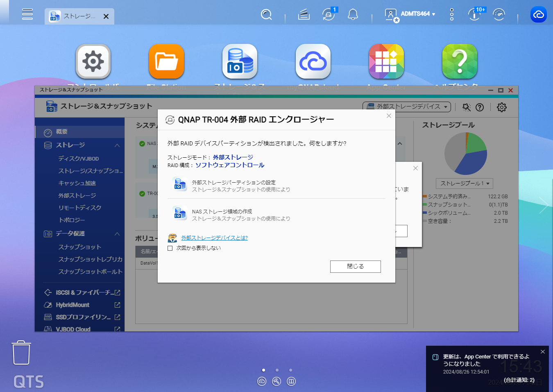
Task: Close the ストレージ taskbar tab
Action: pos(106,16)
